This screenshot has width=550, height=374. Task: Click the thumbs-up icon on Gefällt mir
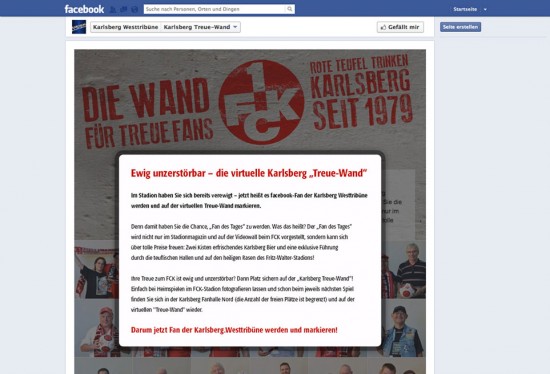coord(383,27)
